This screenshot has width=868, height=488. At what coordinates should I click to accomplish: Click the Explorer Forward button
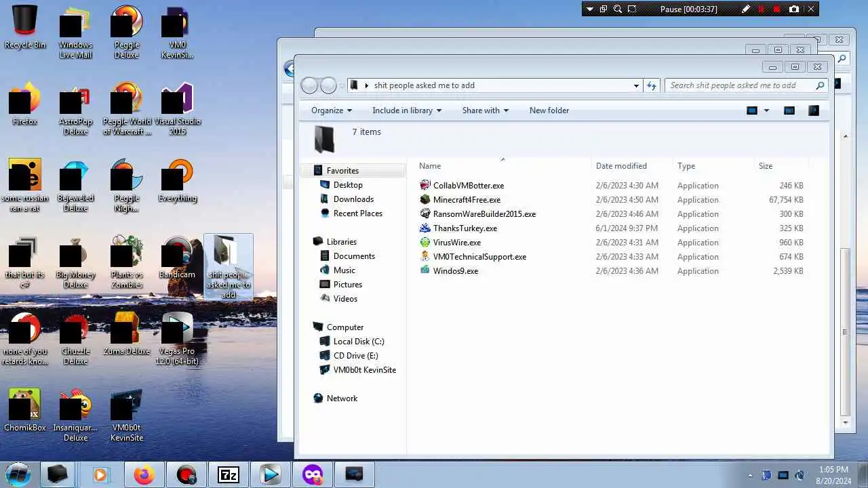pos(329,85)
